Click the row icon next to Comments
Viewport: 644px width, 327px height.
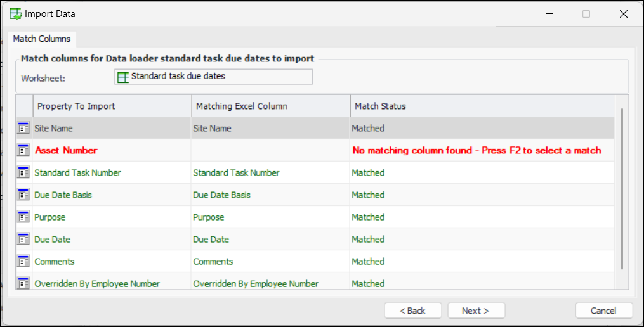coord(23,261)
